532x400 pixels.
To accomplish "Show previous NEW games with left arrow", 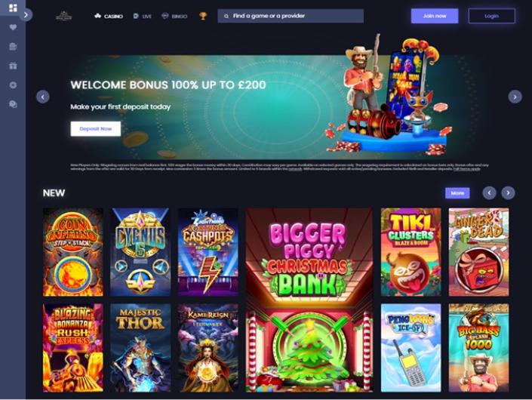I will (x=489, y=192).
